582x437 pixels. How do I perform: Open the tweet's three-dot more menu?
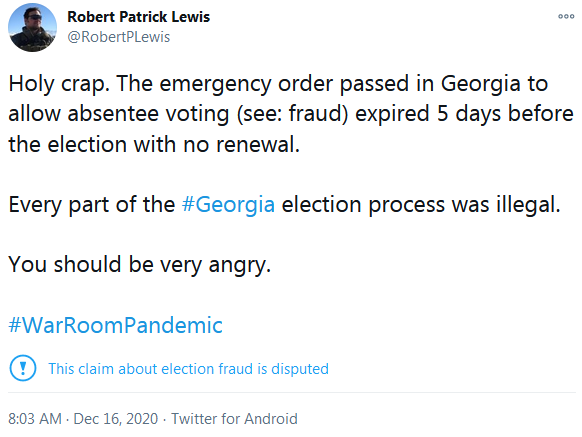pos(566,16)
